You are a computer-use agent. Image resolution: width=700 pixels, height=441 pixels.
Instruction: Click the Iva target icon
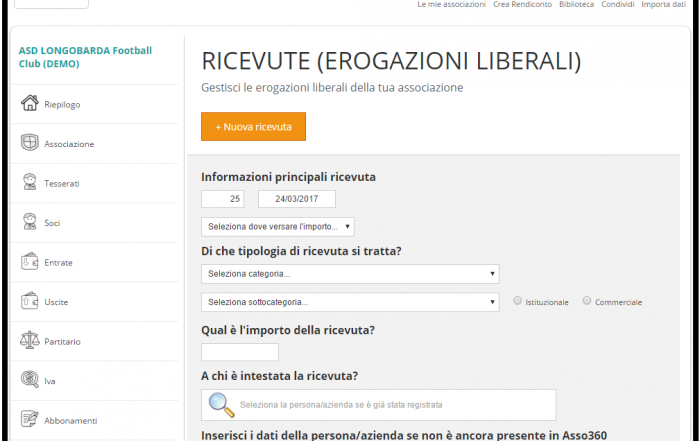click(x=30, y=379)
